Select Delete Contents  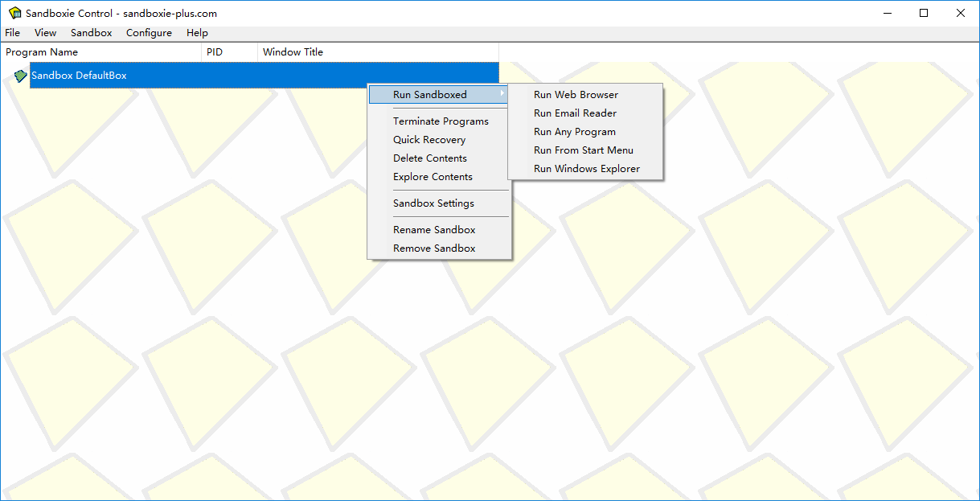439,158
